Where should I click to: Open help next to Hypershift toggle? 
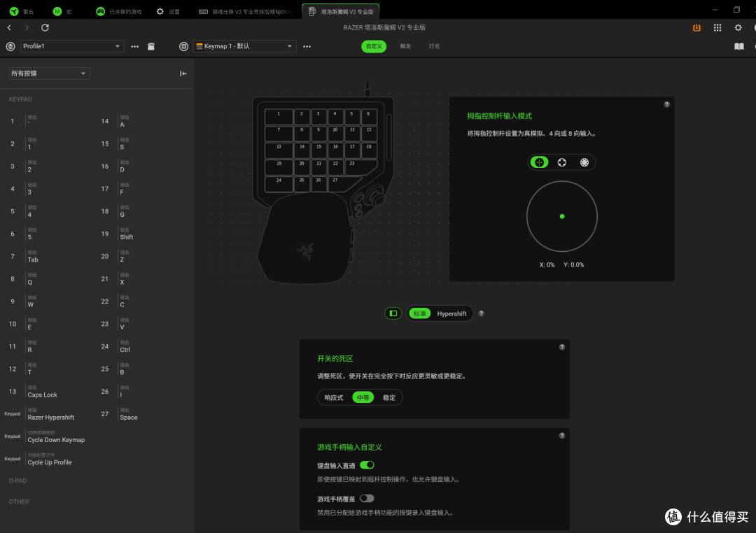481,313
